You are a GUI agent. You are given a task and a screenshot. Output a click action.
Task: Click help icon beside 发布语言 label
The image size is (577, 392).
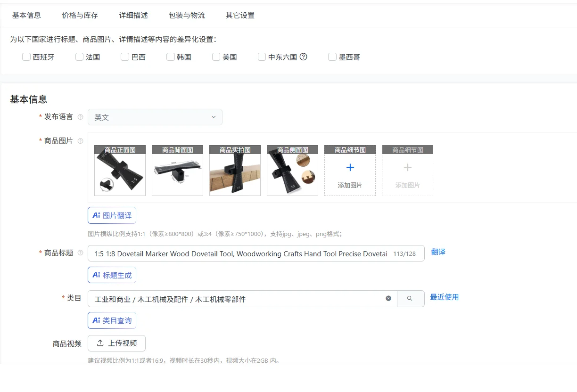click(80, 117)
